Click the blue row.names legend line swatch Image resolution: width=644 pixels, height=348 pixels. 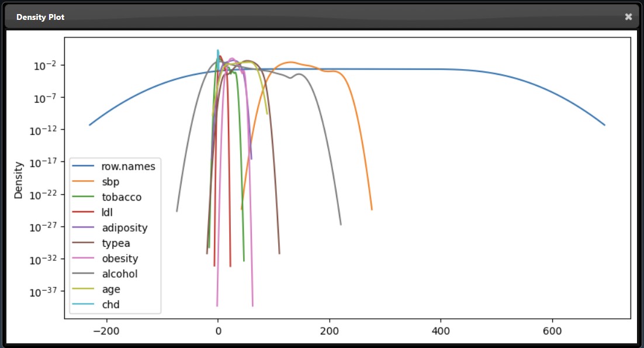pyautogui.click(x=84, y=167)
